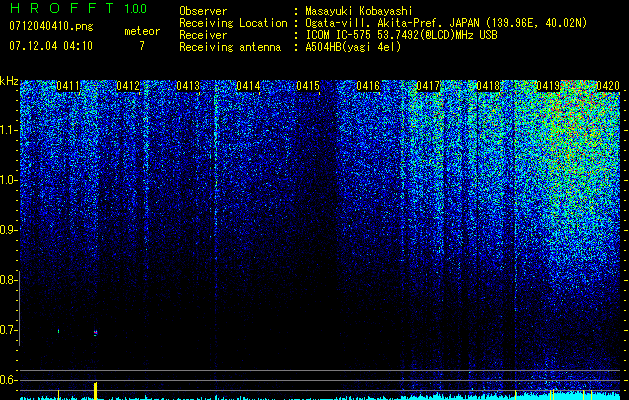The width and height of the screenshot is (629, 400).
Task: Click the 0.6 frequency axis label
Action: point(7,380)
